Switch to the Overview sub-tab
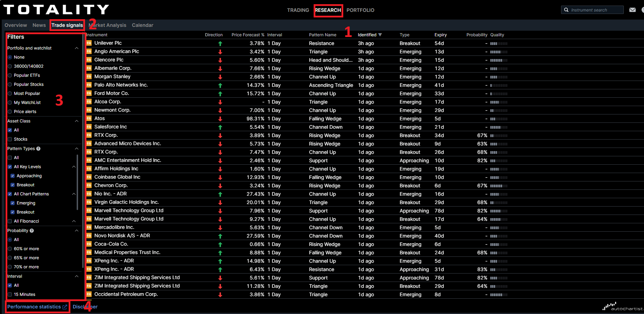The height and width of the screenshot is (314, 644). tap(16, 25)
